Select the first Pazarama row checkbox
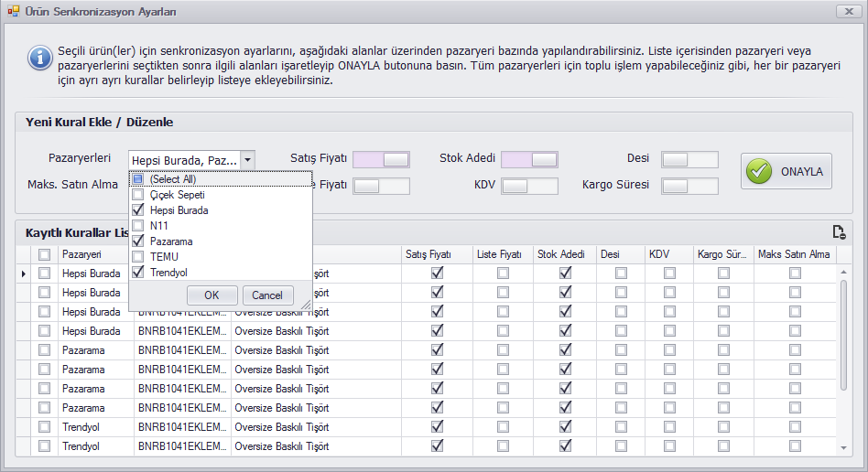This screenshot has width=868, height=472. (x=44, y=350)
